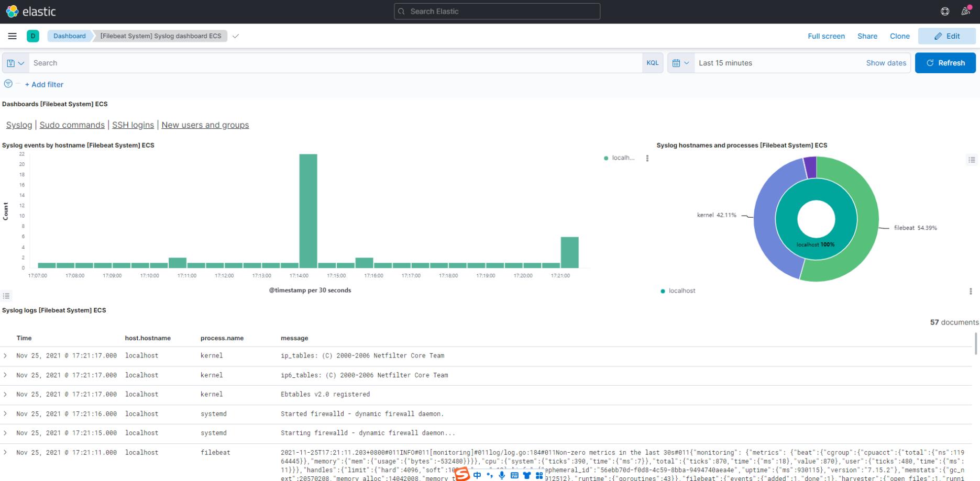Click the KQL query search input
The image size is (980, 481).
coord(335,63)
